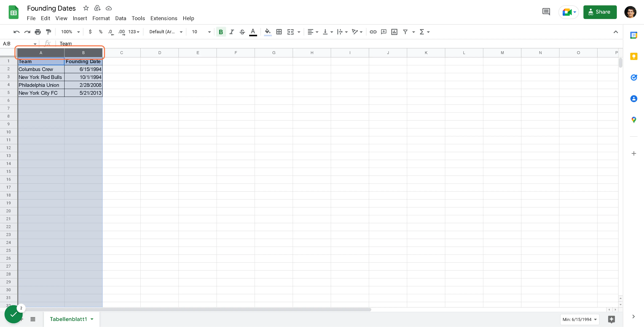The height and width of the screenshot is (327, 644).
Task: Open the Insert menu
Action: (80, 18)
